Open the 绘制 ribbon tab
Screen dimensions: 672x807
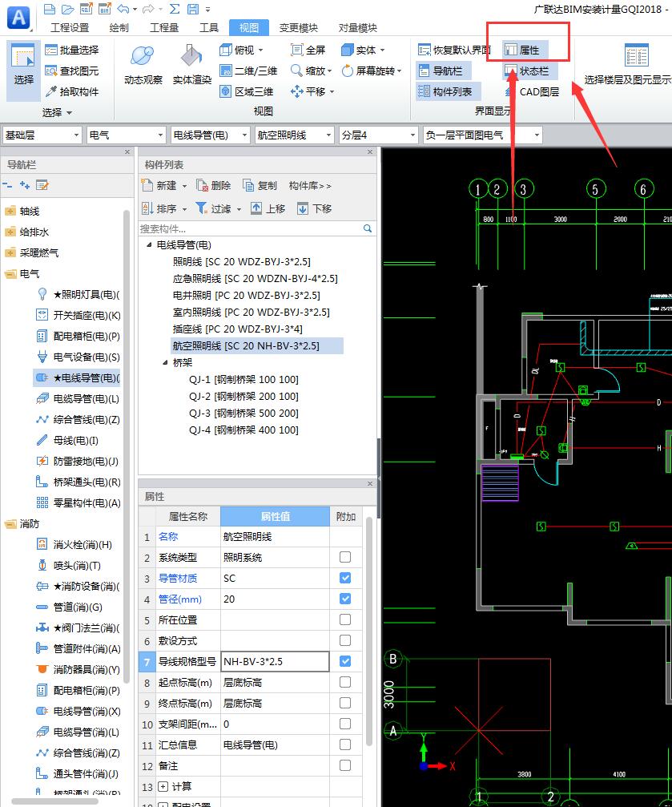point(119,28)
